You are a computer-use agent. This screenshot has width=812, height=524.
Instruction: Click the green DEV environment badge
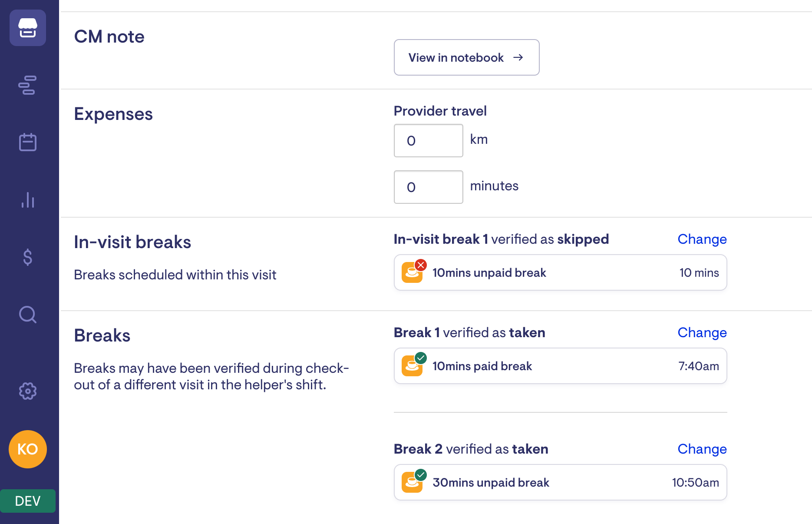(x=28, y=501)
